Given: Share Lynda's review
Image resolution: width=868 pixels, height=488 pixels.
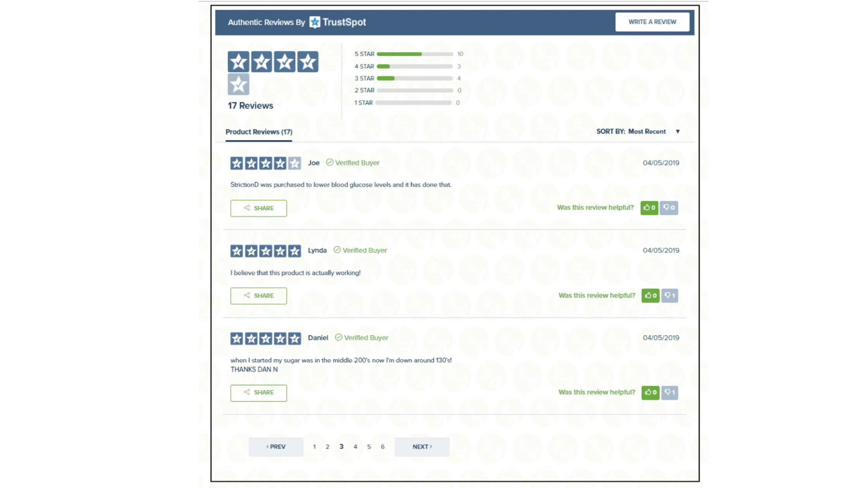Looking at the screenshot, I should 258,296.
